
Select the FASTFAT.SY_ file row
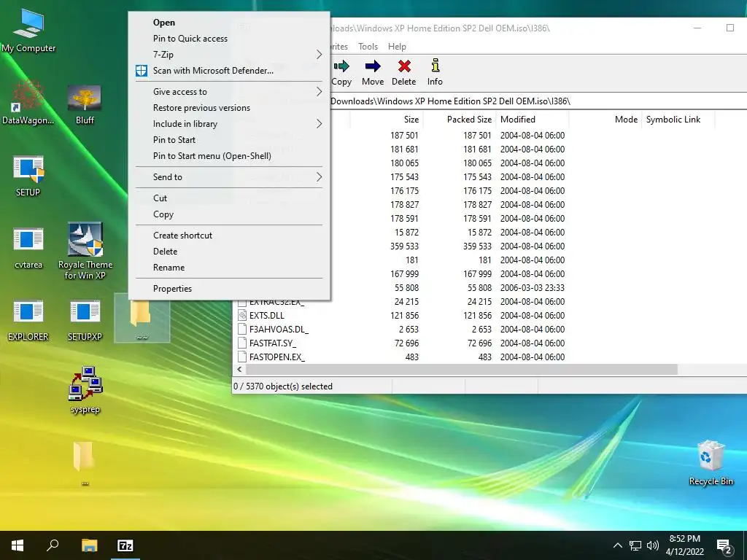[x=489, y=343]
